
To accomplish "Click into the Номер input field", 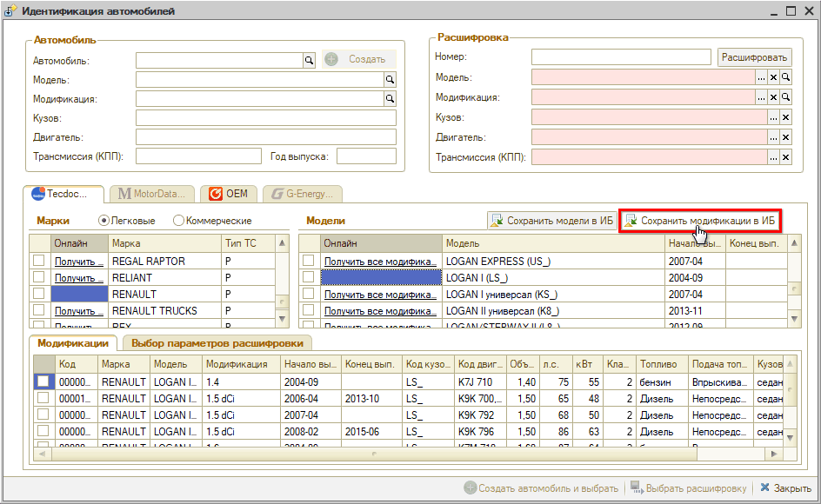I will pos(622,57).
